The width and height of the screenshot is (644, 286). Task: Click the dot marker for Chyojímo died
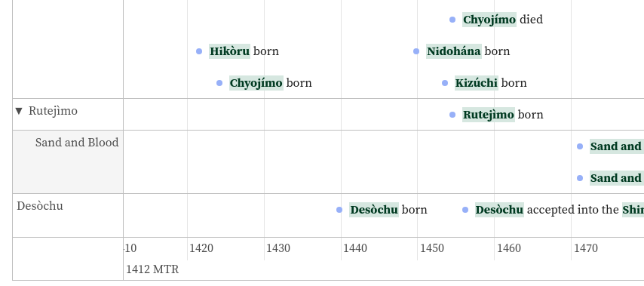coord(452,20)
